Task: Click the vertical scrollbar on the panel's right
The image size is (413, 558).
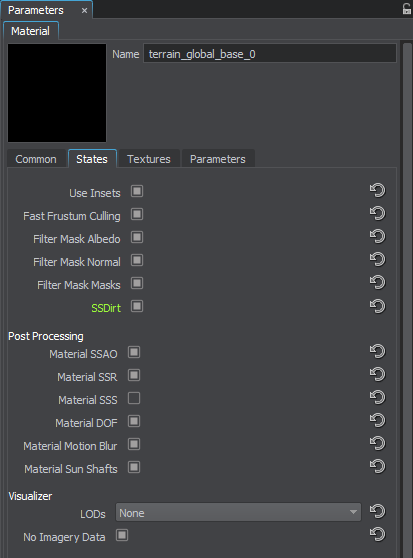Action: pos(407,299)
